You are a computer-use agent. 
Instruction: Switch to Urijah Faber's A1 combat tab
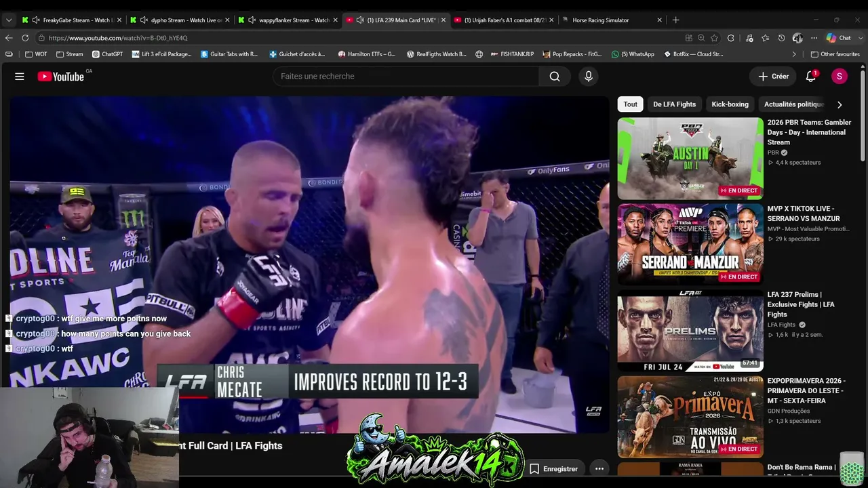coord(503,20)
